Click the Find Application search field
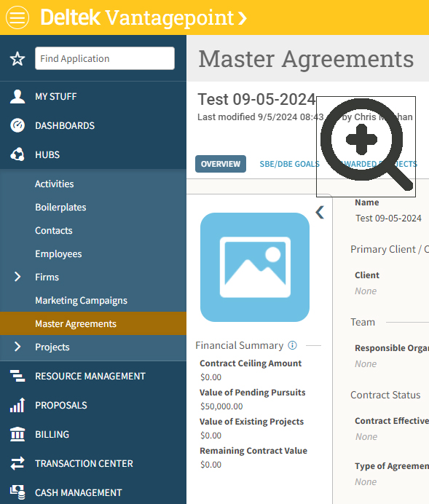This screenshot has width=429, height=504. click(105, 58)
